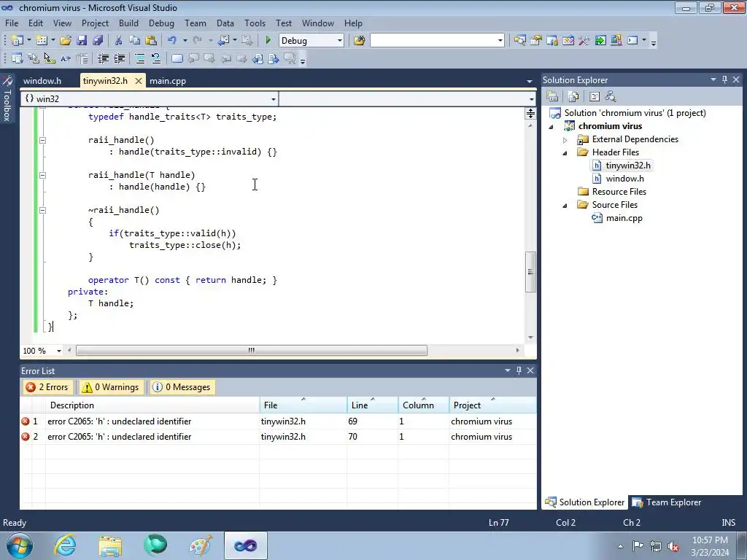Collapse the ~raii_handle() destructor code block

click(42, 210)
